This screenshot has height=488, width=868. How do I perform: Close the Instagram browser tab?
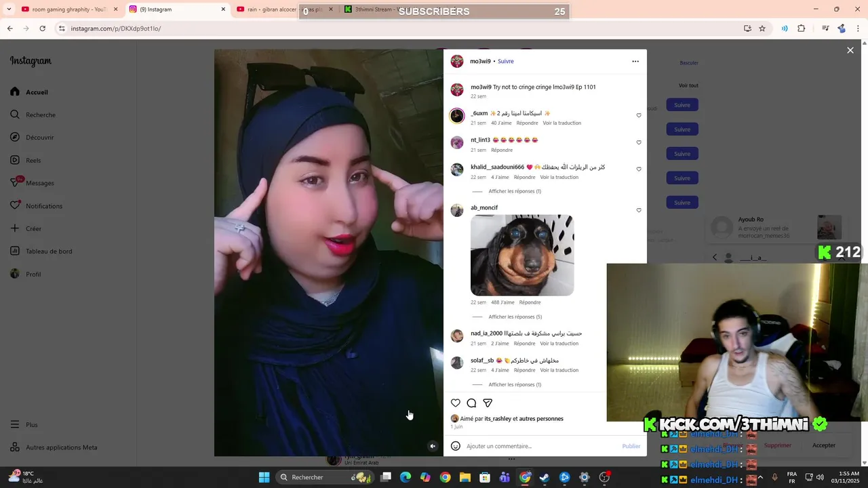pyautogui.click(x=223, y=9)
